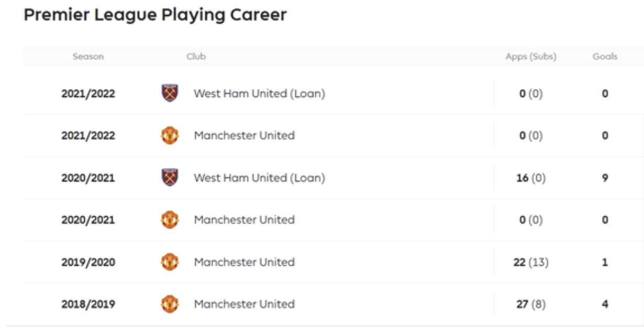Click the 2019/2020 season label
Screen dimensions: 644x327
88,262
